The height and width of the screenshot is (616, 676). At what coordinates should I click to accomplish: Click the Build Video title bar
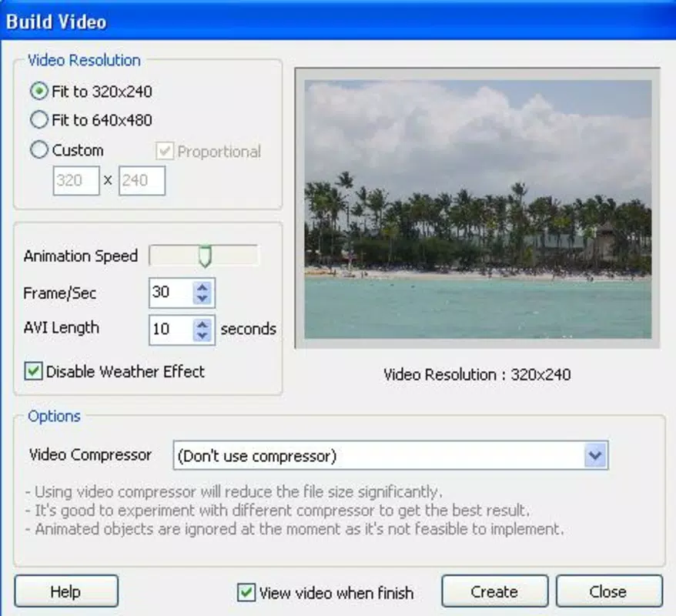click(338, 21)
